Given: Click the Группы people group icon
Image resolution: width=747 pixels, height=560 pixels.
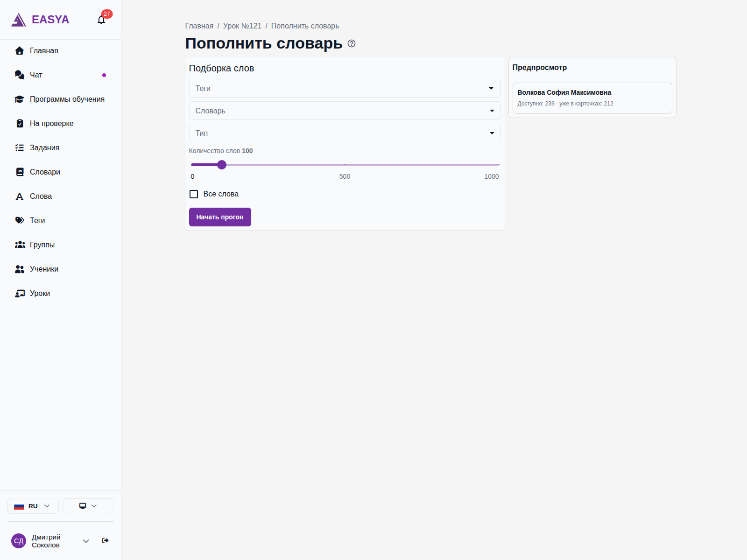Looking at the screenshot, I should coord(20,245).
